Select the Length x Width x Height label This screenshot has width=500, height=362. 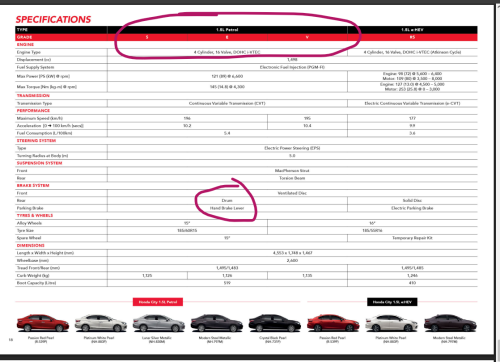45,253
